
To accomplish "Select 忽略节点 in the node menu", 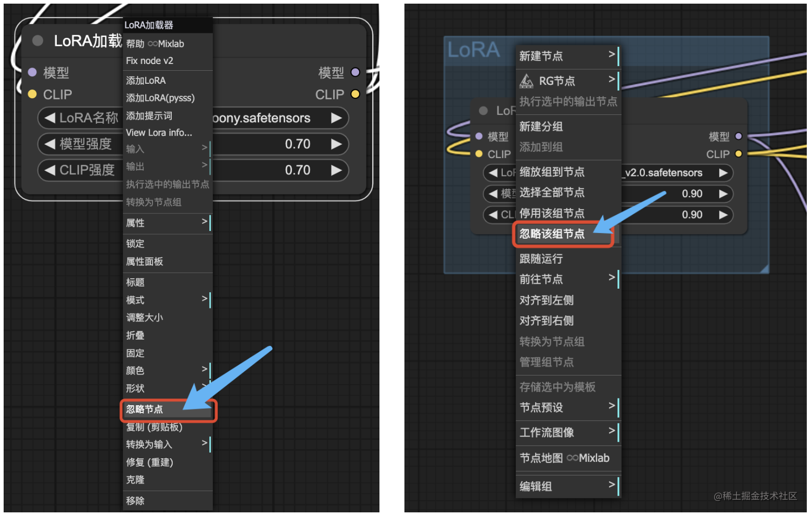I will [x=168, y=409].
